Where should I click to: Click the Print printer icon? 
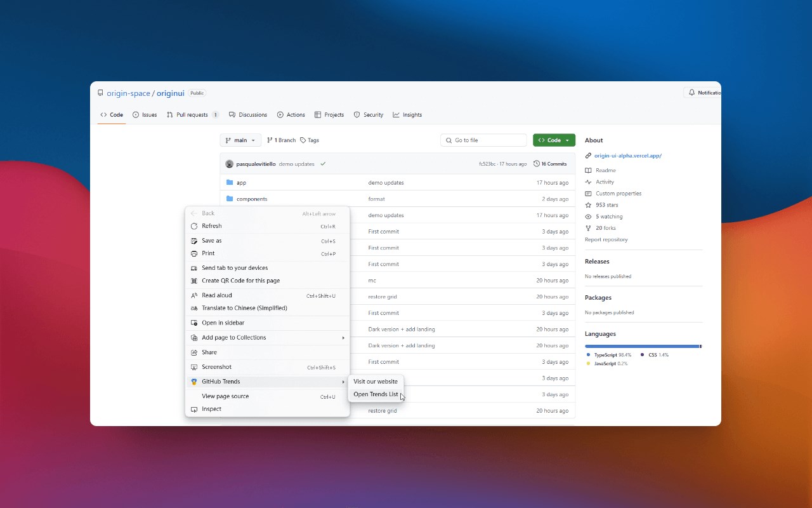click(x=194, y=253)
